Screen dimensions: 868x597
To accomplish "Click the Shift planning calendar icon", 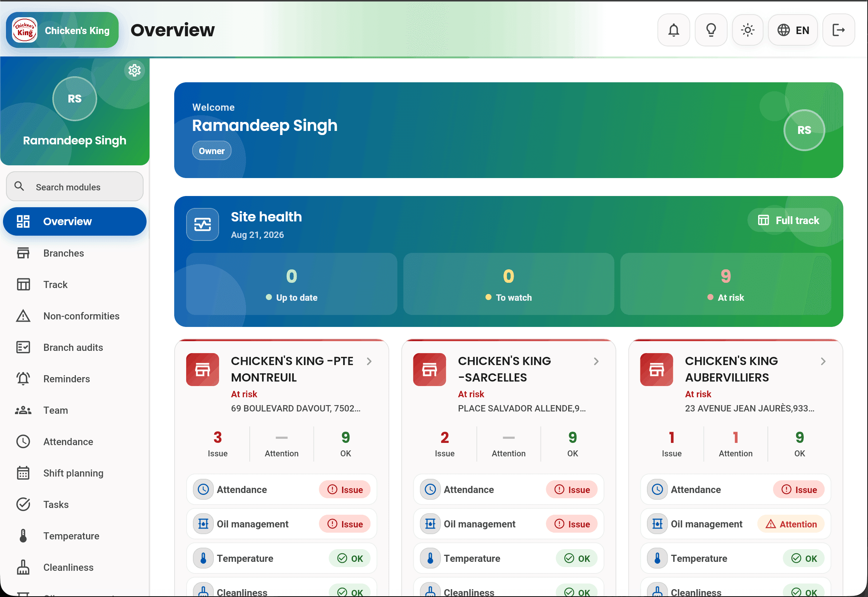I will click(x=23, y=473).
